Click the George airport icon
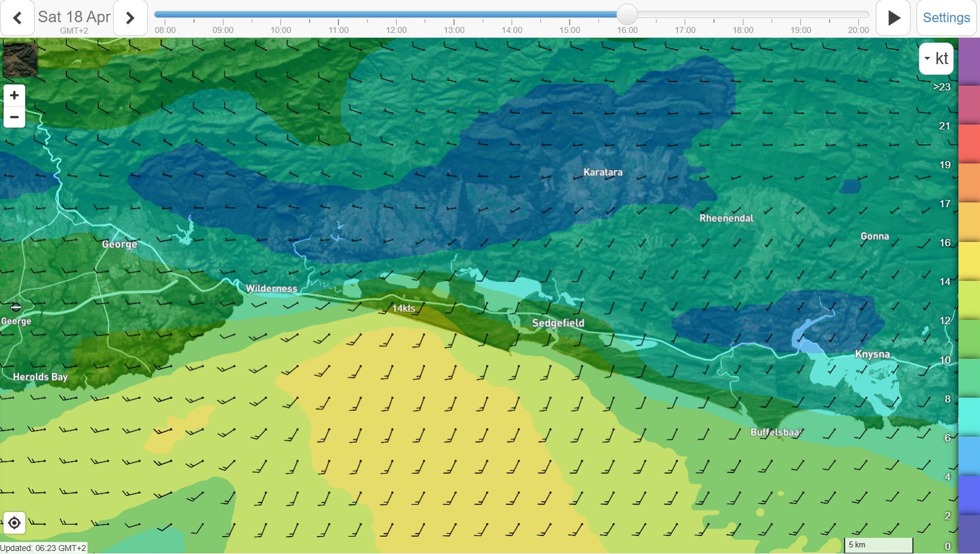The width and height of the screenshot is (980, 554). [16, 307]
